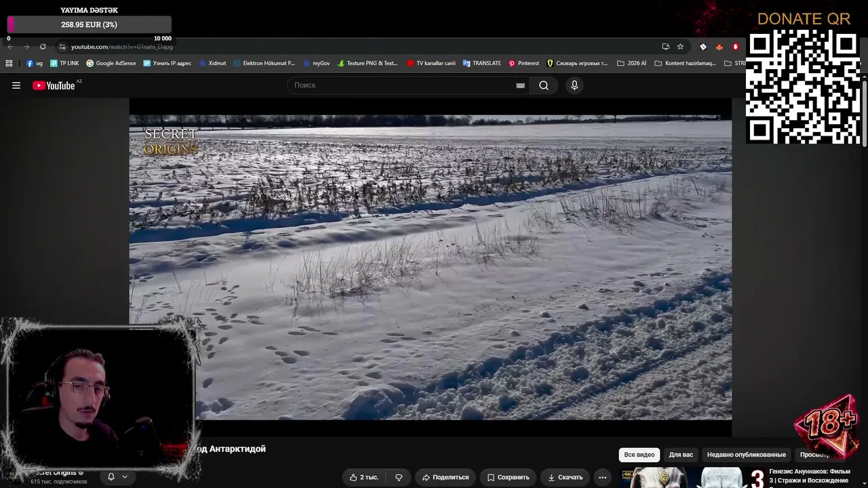The width and height of the screenshot is (868, 488).
Task: Click the 258.95 EUR donation progress bar
Action: point(89,24)
